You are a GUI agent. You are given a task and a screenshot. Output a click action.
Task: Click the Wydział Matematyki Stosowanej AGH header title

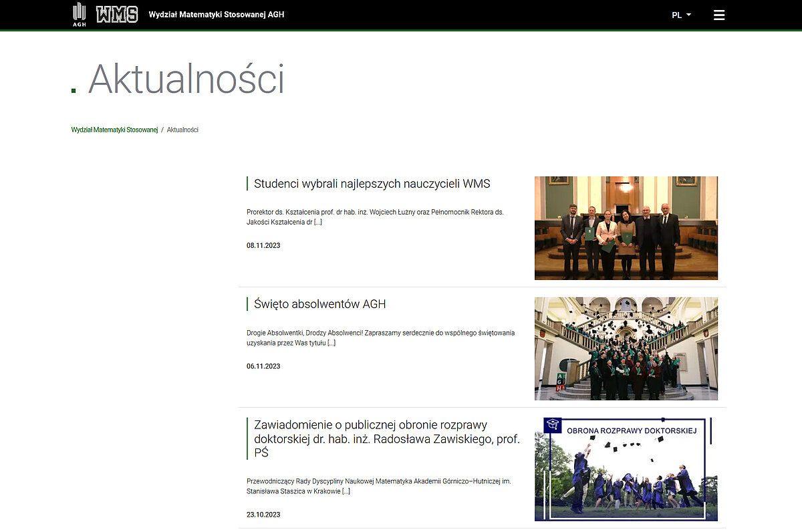click(217, 15)
